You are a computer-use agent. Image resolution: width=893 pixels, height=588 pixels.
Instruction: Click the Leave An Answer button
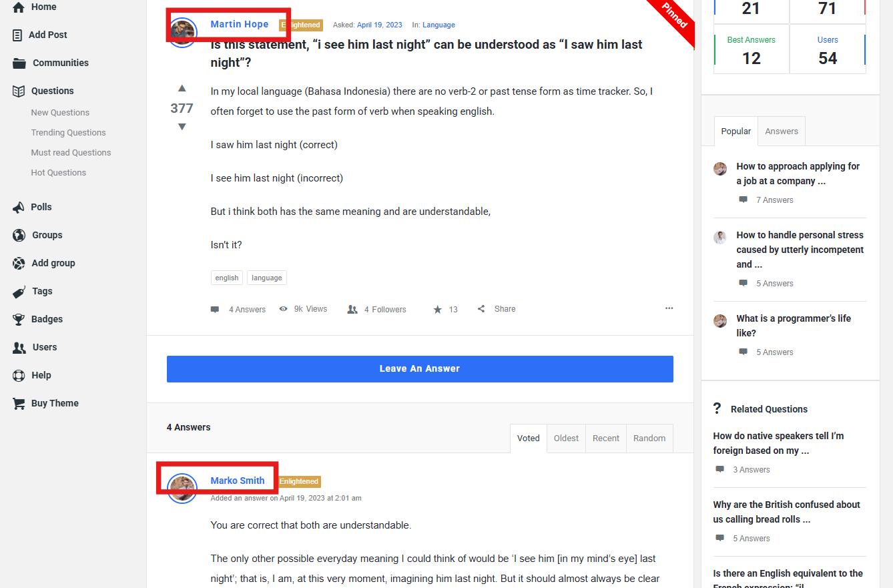tap(420, 368)
